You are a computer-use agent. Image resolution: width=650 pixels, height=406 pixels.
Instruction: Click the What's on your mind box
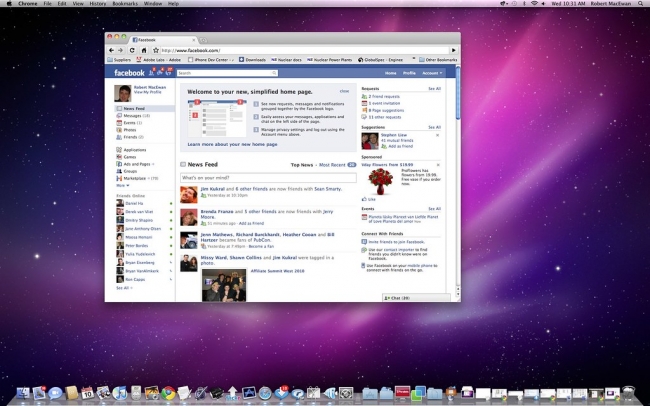pos(268,178)
